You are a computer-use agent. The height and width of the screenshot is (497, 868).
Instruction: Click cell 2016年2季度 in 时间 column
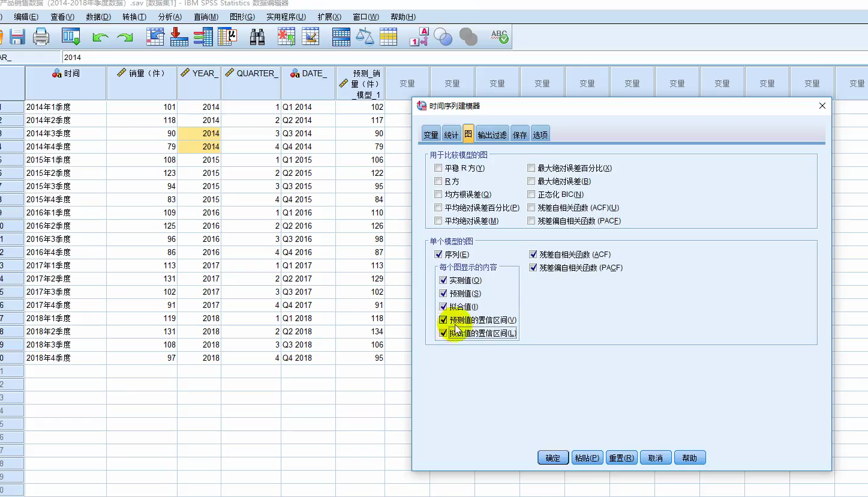pos(65,226)
